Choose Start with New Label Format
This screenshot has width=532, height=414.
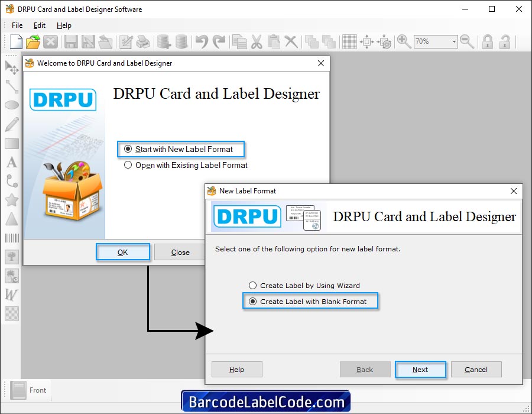(x=179, y=149)
